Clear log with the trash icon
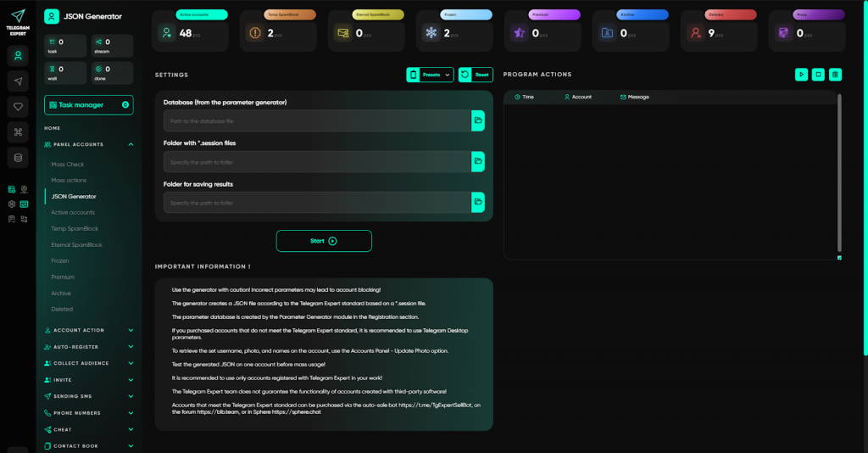 [x=835, y=75]
